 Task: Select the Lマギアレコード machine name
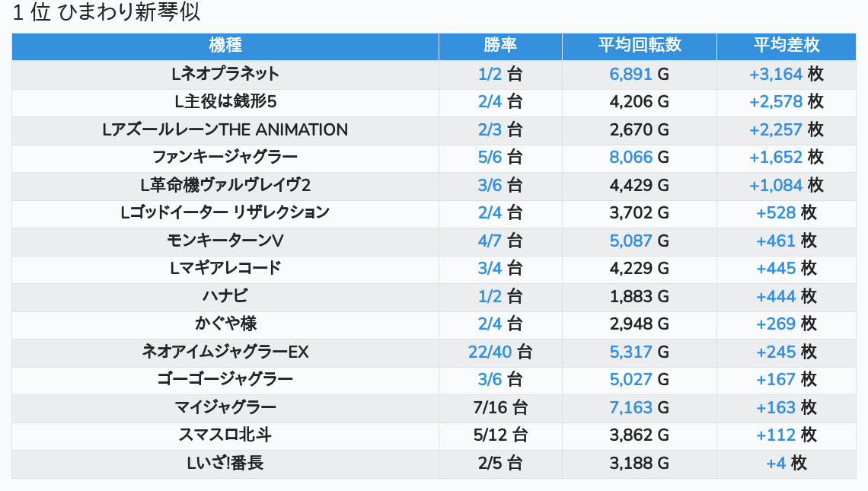225,268
